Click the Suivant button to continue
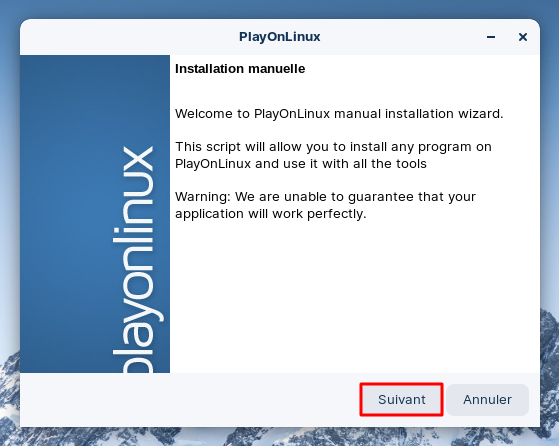The height and width of the screenshot is (446, 559). (401, 399)
